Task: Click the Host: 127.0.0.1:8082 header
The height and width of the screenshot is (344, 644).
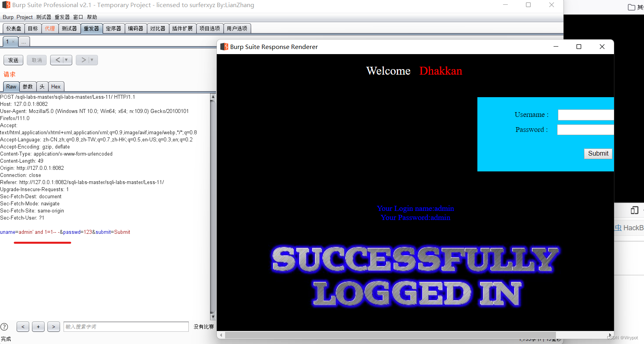Action: point(24,104)
